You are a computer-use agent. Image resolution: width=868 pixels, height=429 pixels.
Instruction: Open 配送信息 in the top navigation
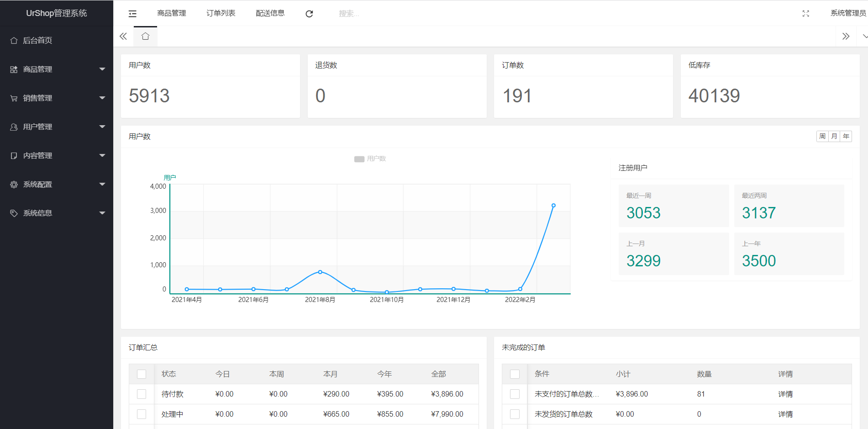tap(270, 13)
